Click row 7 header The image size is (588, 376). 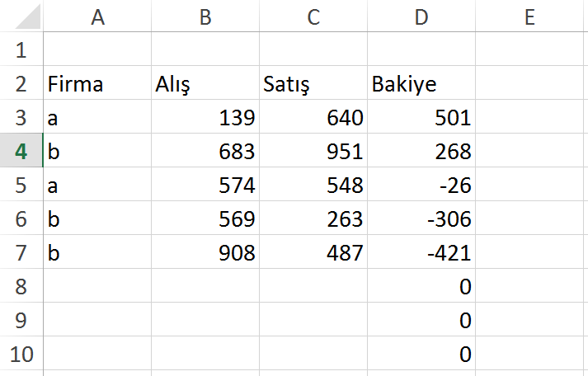click(21, 253)
